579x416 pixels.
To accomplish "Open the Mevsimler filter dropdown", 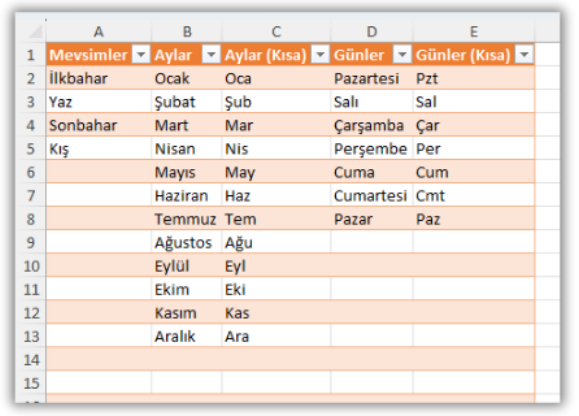I will coord(141,55).
